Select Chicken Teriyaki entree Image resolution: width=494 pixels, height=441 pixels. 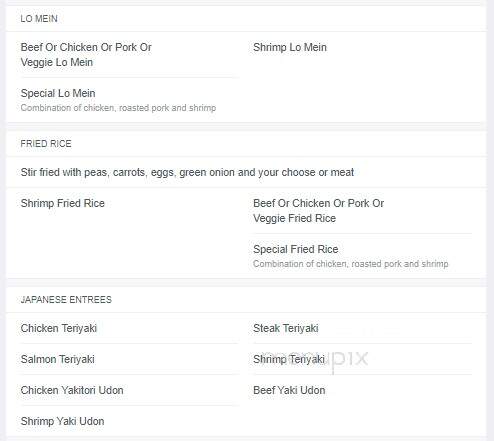coord(59,328)
